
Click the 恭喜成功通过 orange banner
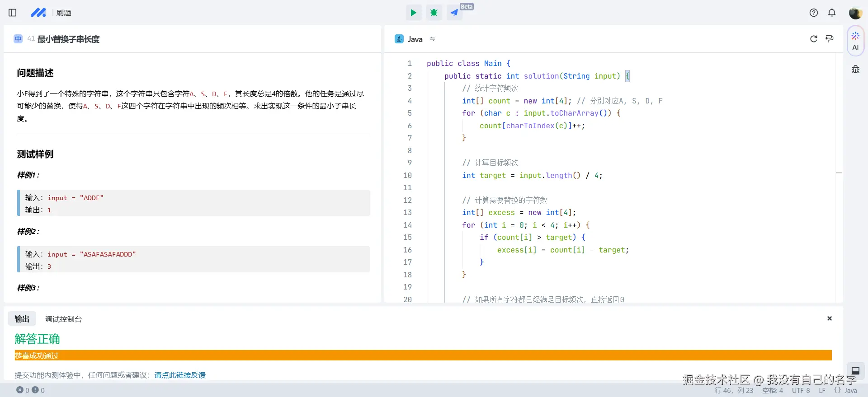(x=423, y=355)
